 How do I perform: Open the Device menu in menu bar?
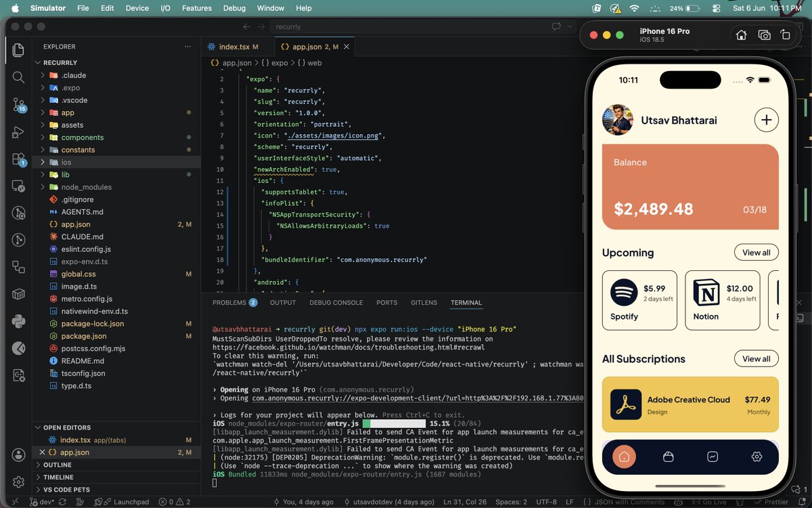pyautogui.click(x=137, y=8)
